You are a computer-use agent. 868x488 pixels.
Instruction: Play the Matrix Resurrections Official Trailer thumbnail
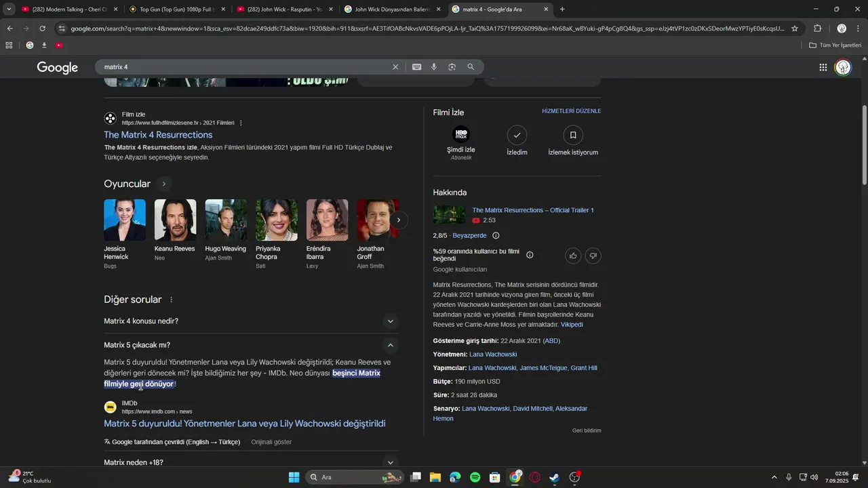(449, 215)
